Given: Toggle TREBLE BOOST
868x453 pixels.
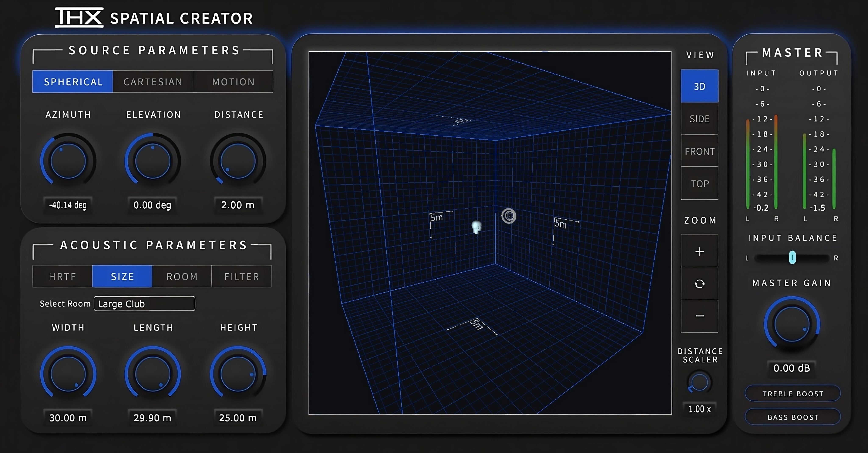Looking at the screenshot, I should [793, 393].
